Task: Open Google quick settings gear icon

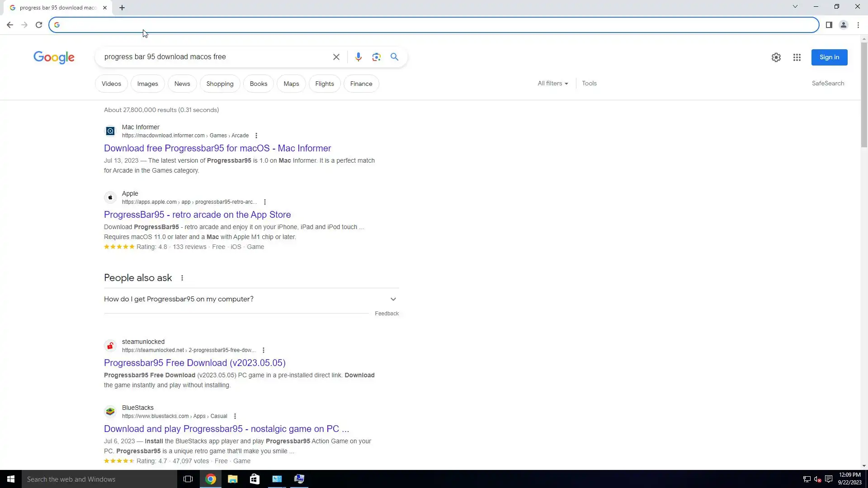Action: click(776, 57)
